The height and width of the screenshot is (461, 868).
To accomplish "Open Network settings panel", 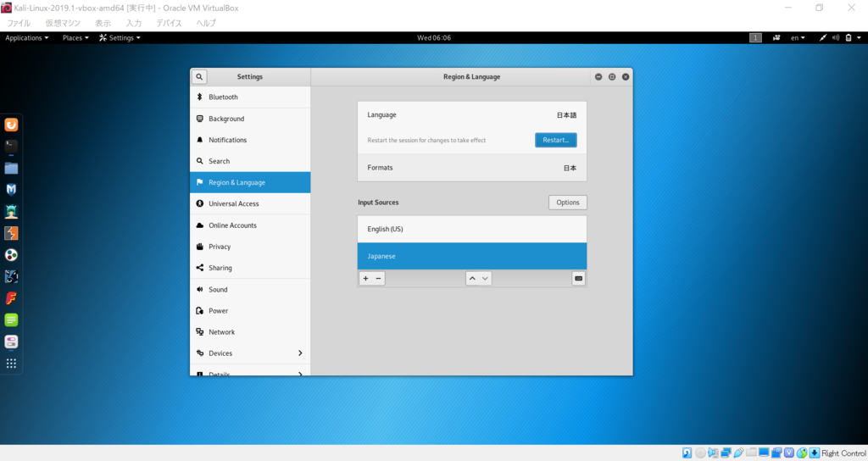I will [250, 332].
